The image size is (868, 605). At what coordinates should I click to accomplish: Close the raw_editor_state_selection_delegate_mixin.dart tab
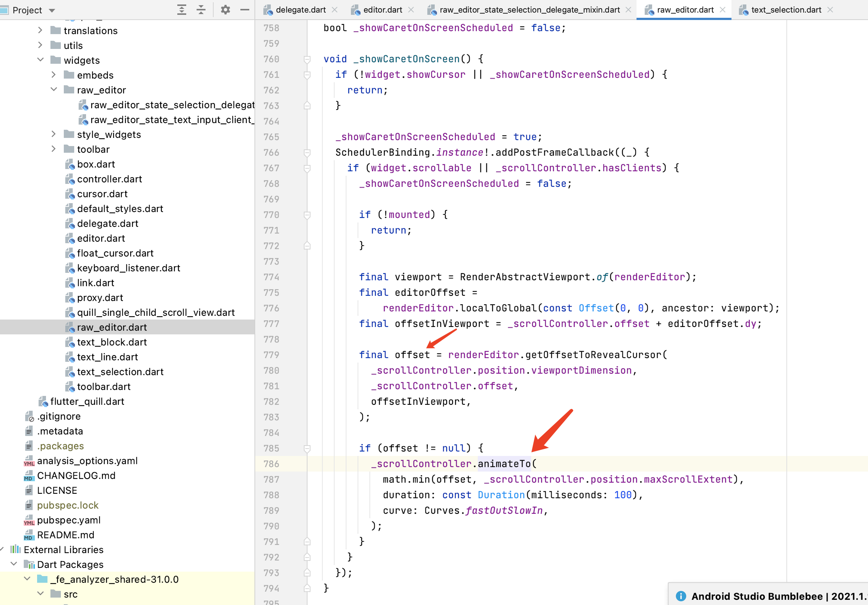tap(628, 10)
